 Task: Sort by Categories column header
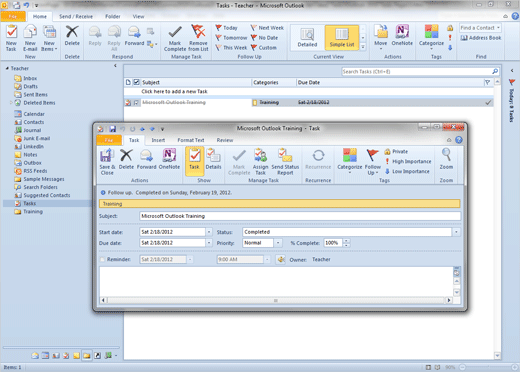274,82
